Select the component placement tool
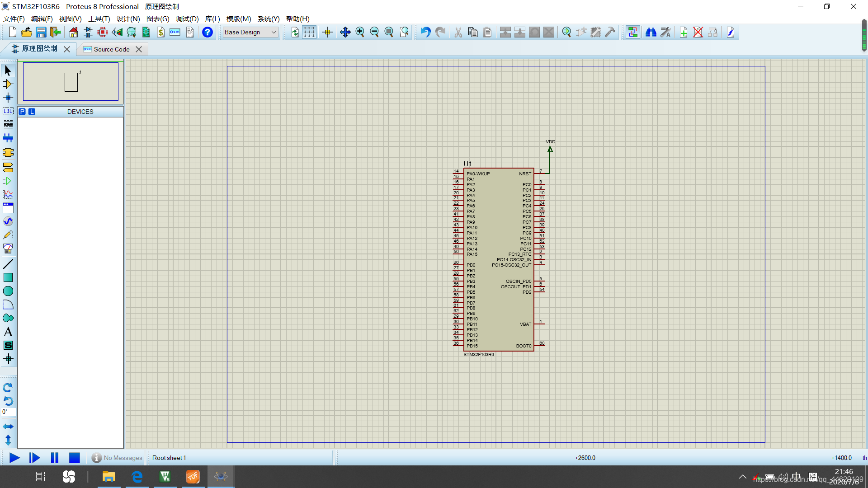The height and width of the screenshot is (488, 868). point(8,84)
